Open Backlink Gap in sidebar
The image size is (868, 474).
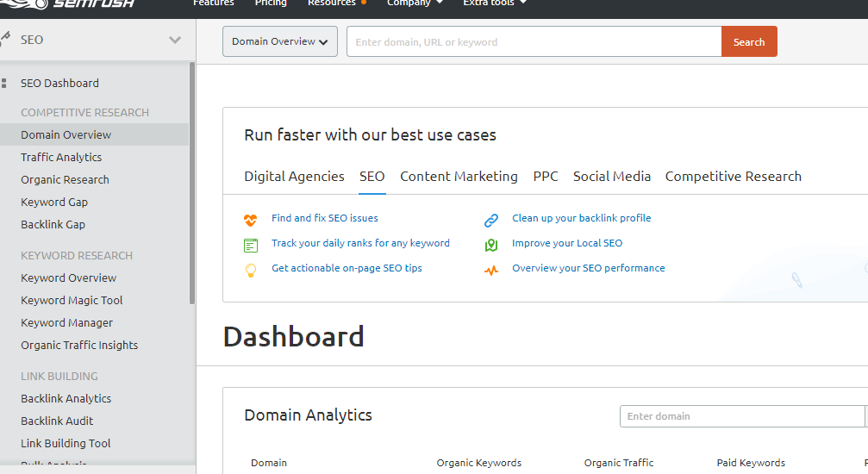(53, 224)
